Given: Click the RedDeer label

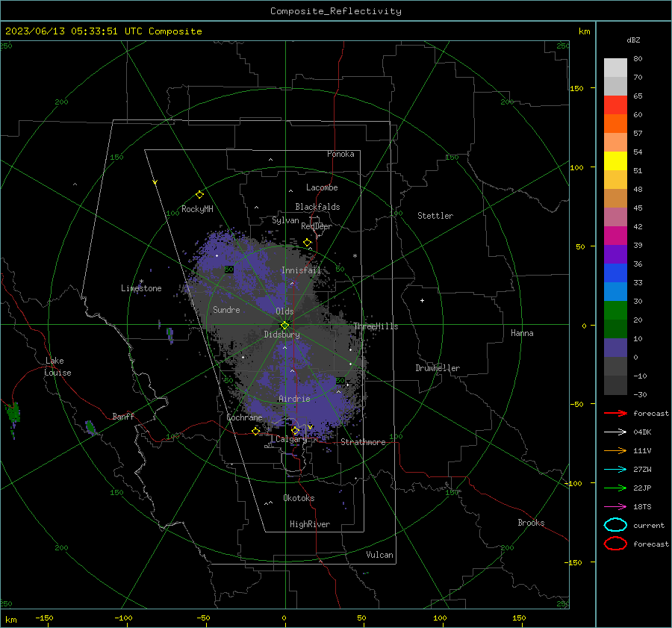Looking at the screenshot, I should click(317, 226).
